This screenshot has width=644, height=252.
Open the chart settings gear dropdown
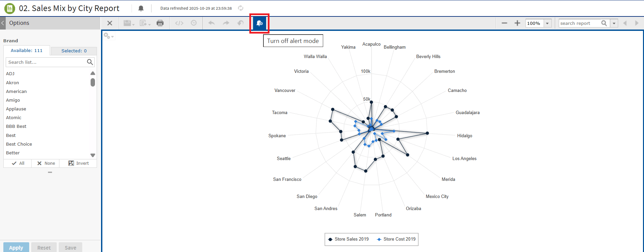(x=108, y=36)
